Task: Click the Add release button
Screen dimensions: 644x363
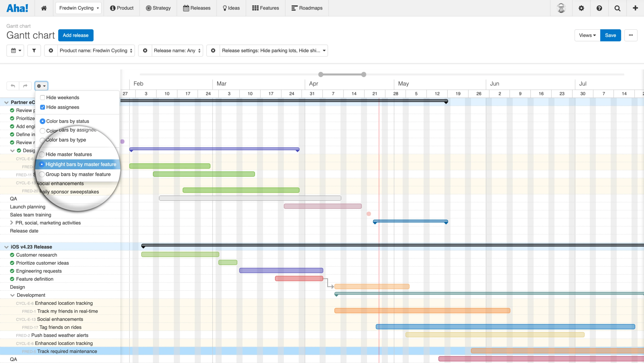Action: coord(75,35)
